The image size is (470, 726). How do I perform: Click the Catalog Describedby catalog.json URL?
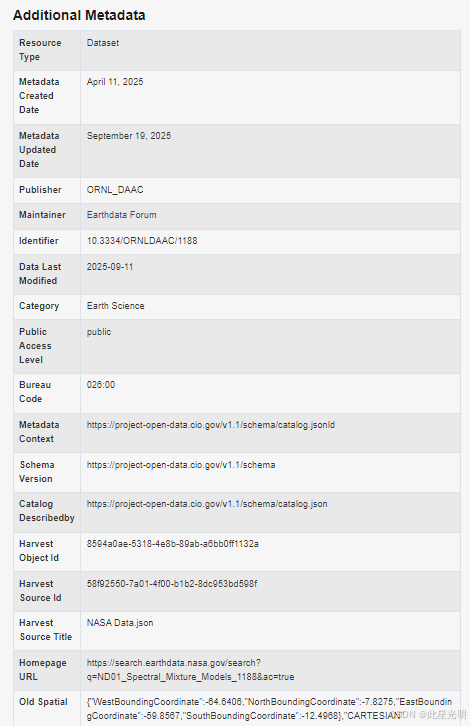207,504
